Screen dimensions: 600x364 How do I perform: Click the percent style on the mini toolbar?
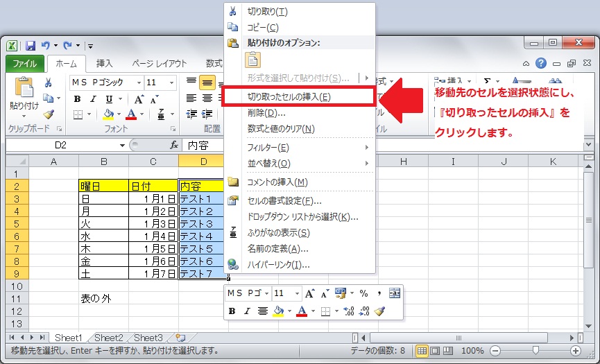click(363, 293)
